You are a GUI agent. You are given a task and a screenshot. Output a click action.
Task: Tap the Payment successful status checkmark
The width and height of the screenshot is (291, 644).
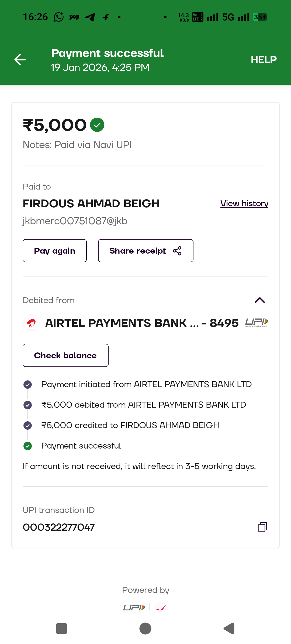point(27,446)
